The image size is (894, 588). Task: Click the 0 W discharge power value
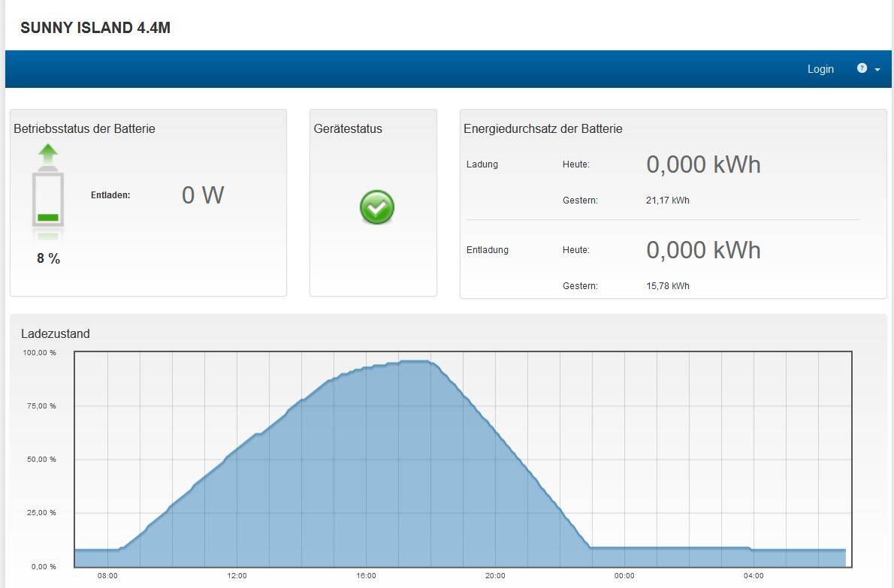tap(203, 195)
